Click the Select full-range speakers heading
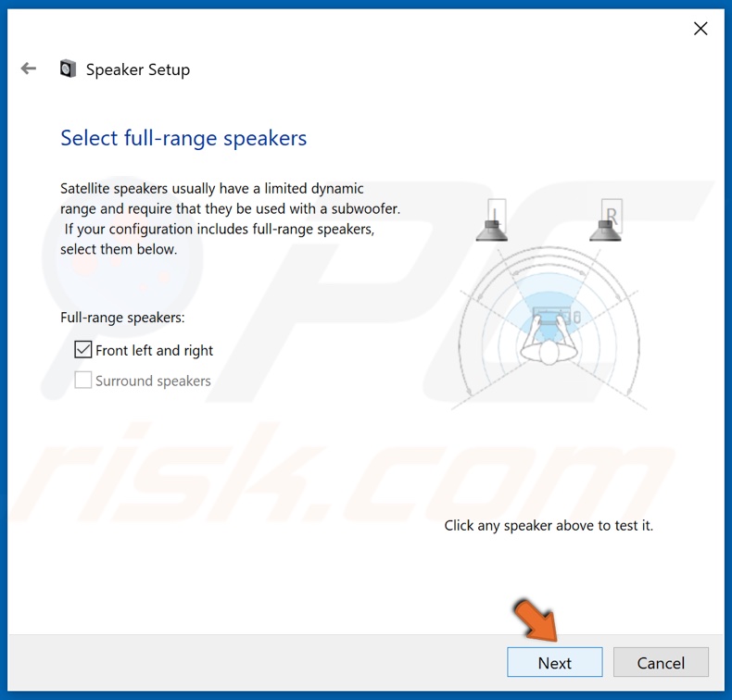 coord(183,138)
